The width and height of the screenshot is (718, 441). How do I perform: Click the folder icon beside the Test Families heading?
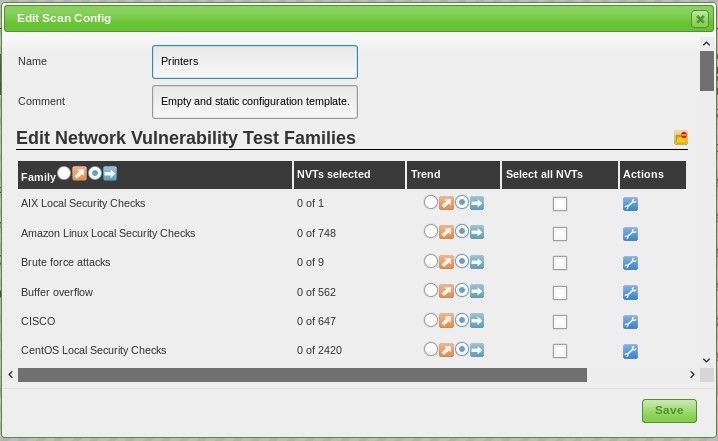click(680, 137)
